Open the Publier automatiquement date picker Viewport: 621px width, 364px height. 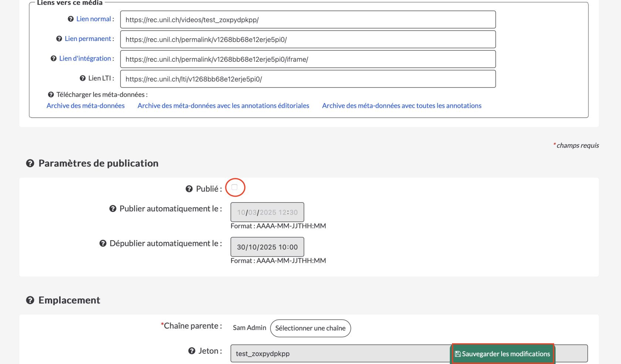click(267, 212)
